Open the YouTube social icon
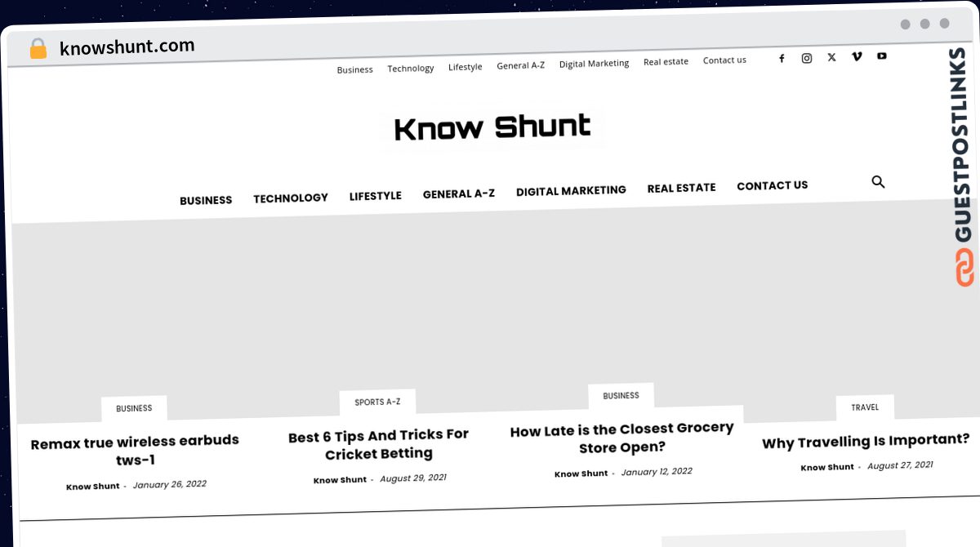Viewport: 980px width, 547px height. [x=882, y=56]
